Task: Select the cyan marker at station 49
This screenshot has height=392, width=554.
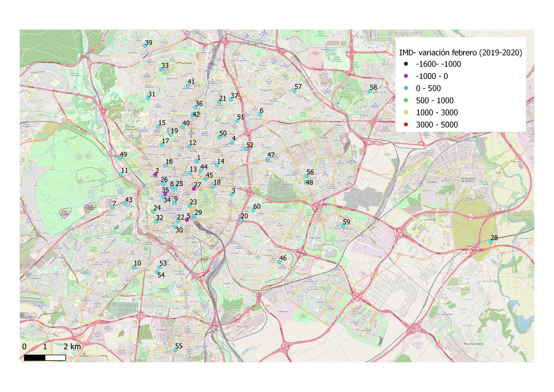Action: (x=120, y=158)
